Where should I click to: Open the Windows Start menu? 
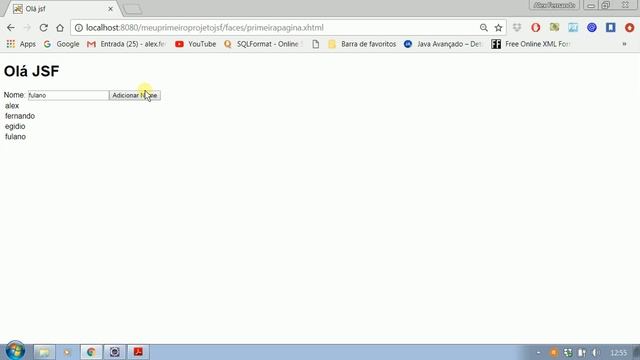tap(15, 351)
